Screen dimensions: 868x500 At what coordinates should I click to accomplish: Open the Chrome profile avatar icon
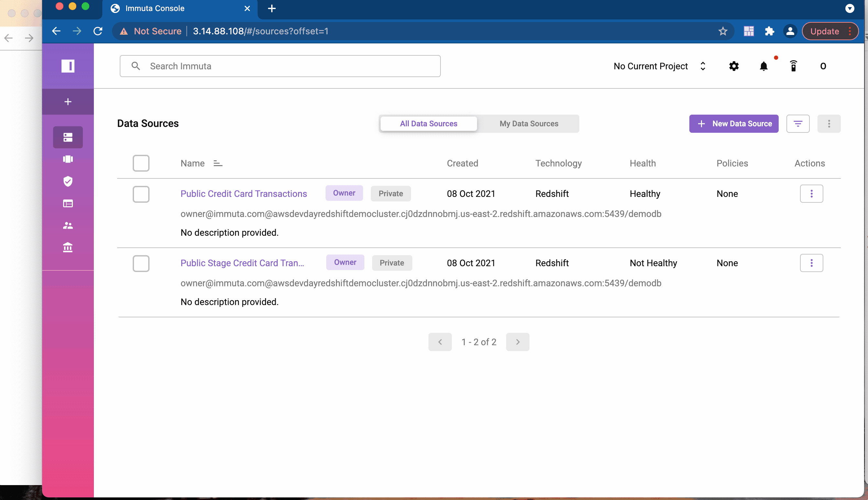point(790,31)
